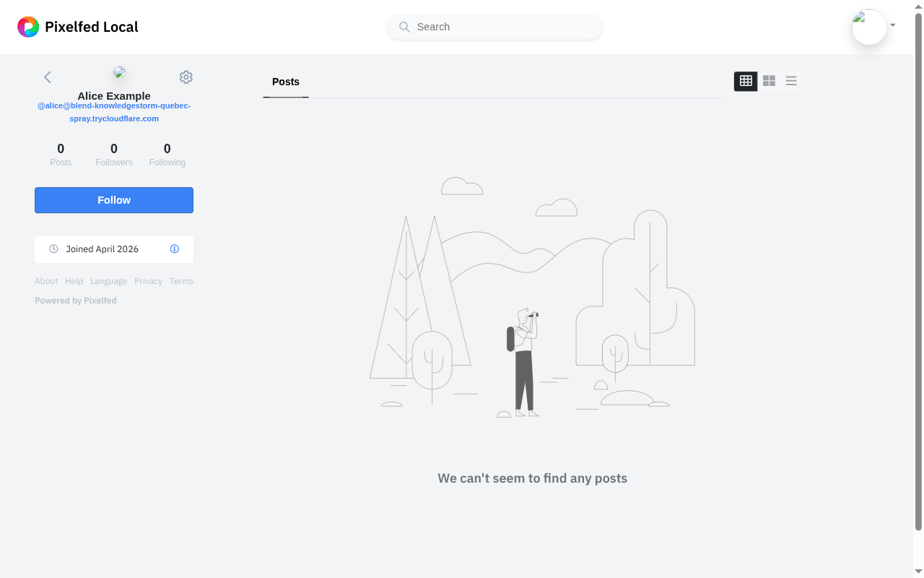Screen dimensions: 924x578
Task: Go back using the left chevron arrow
Action: pos(48,77)
